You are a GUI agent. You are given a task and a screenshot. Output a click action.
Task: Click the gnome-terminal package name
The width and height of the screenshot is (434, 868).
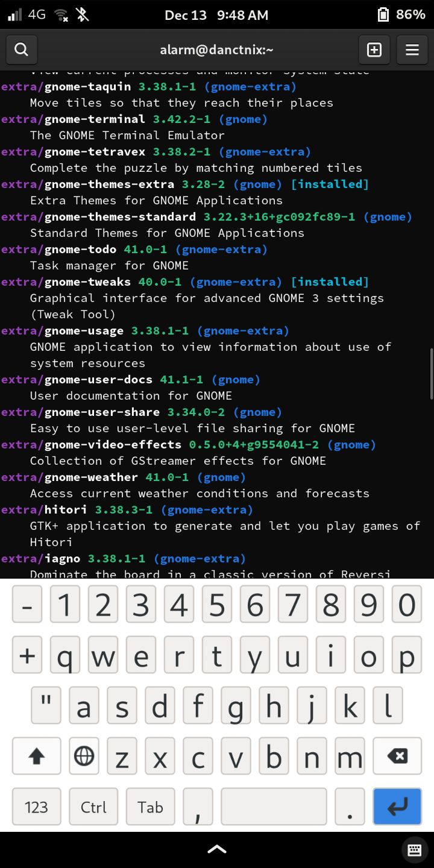point(95,119)
